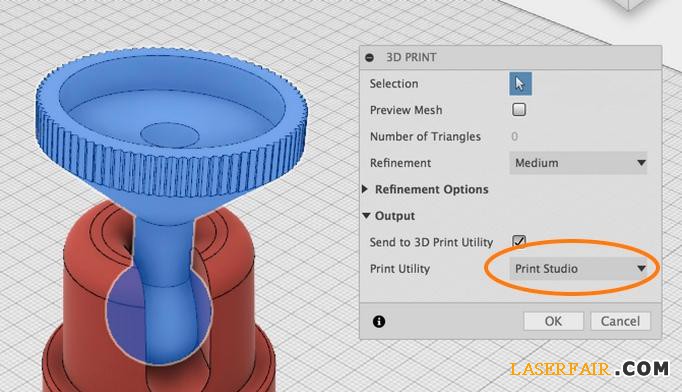Image resolution: width=682 pixels, height=392 pixels.
Task: Click the Selection arrow cursor icon
Action: pyautogui.click(x=520, y=84)
